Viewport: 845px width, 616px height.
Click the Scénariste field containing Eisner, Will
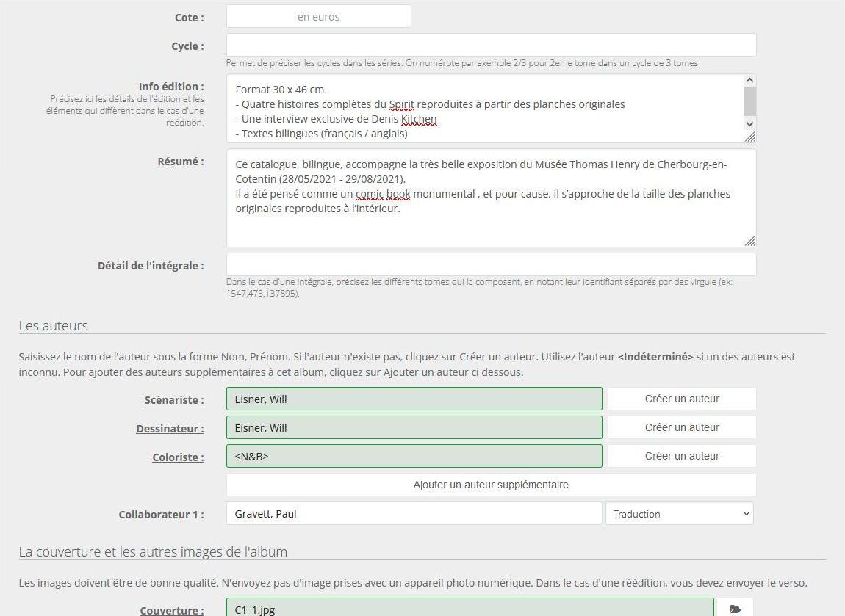414,399
